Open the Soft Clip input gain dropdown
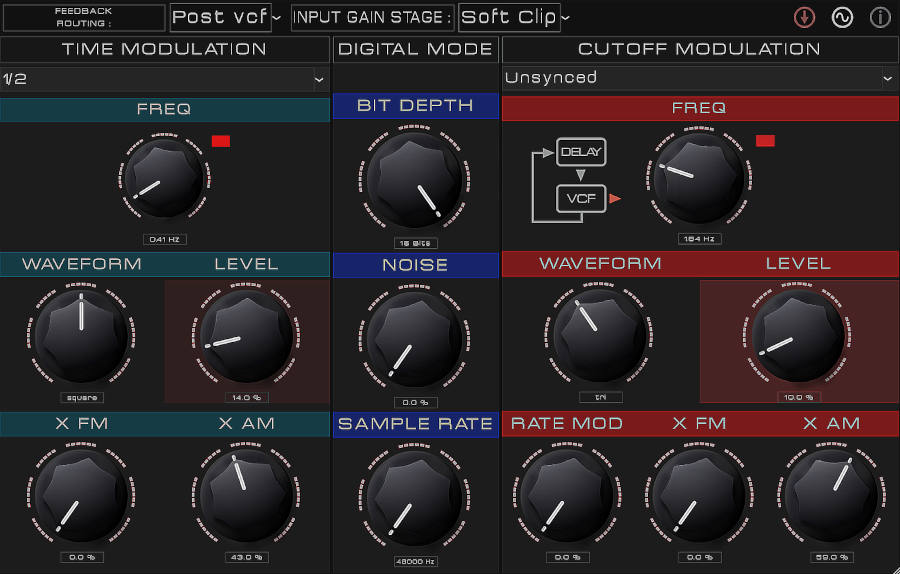 tap(516, 17)
